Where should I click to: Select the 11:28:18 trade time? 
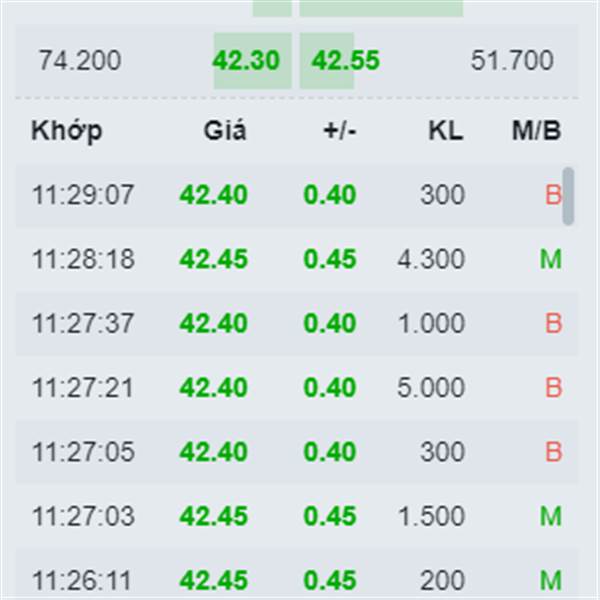coord(83,259)
